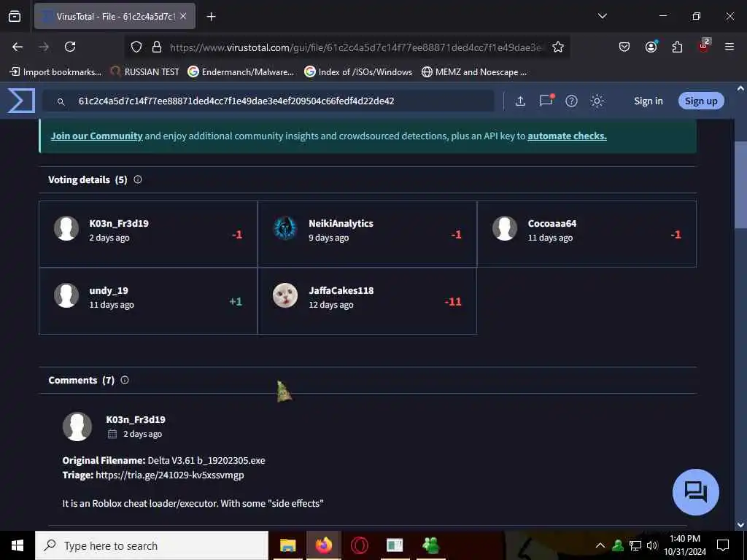Reload the page with the refresh icon
The image size is (747, 560).
click(70, 47)
